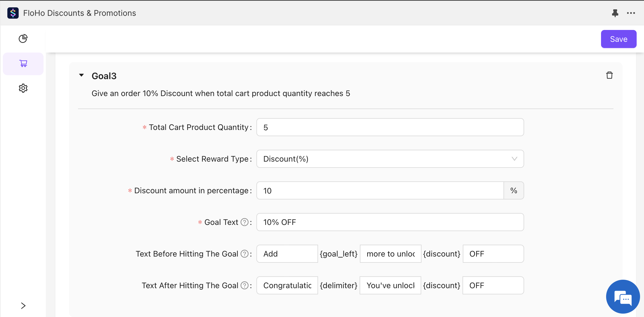Open the three-dot more options menu
This screenshot has height=317, width=644.
(x=631, y=13)
